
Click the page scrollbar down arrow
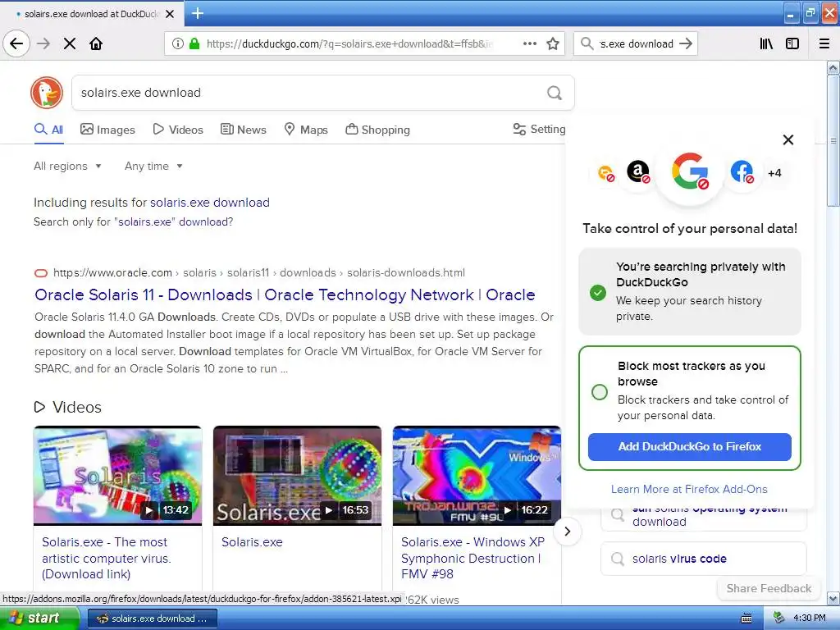click(x=833, y=598)
